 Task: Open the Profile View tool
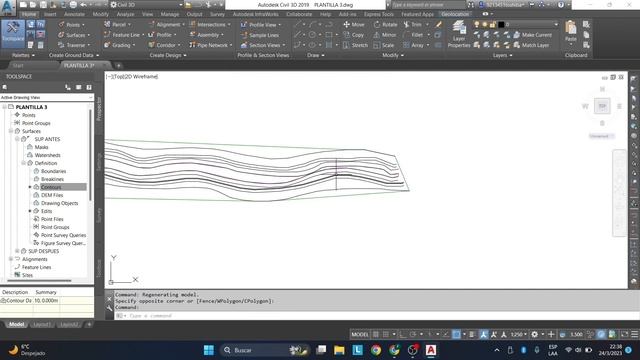point(261,25)
